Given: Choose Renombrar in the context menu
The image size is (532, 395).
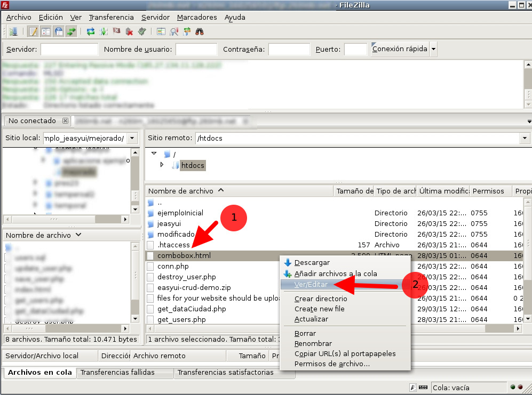Looking at the screenshot, I should click(345, 343).
